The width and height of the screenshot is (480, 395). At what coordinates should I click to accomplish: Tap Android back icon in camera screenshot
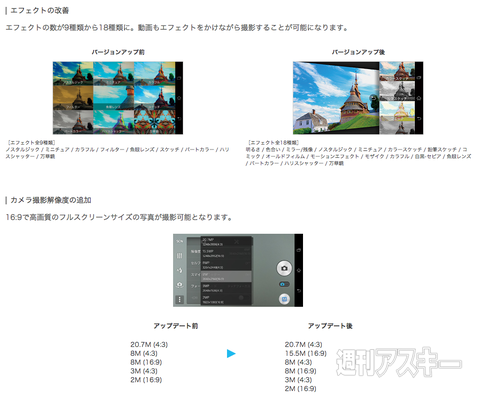coord(299,291)
